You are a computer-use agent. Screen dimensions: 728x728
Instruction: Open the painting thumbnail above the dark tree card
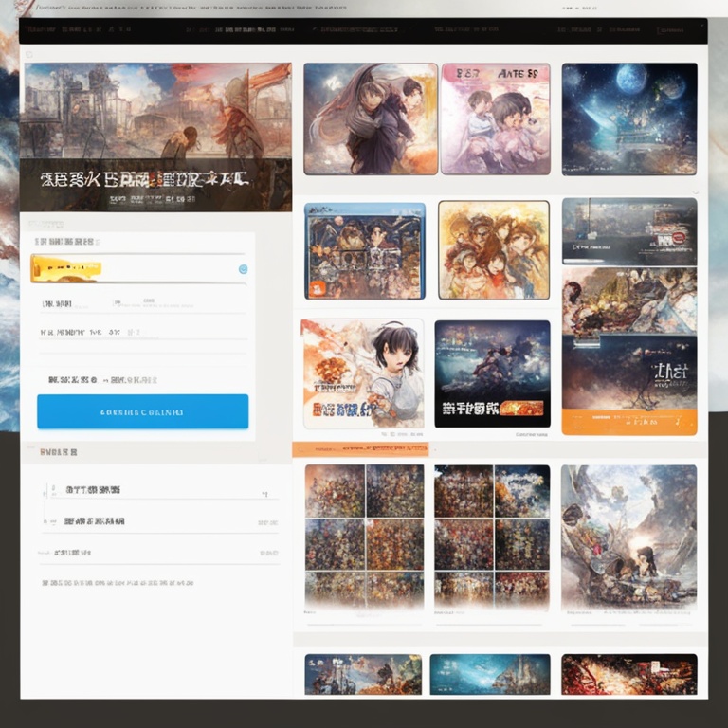pyautogui.click(x=629, y=301)
